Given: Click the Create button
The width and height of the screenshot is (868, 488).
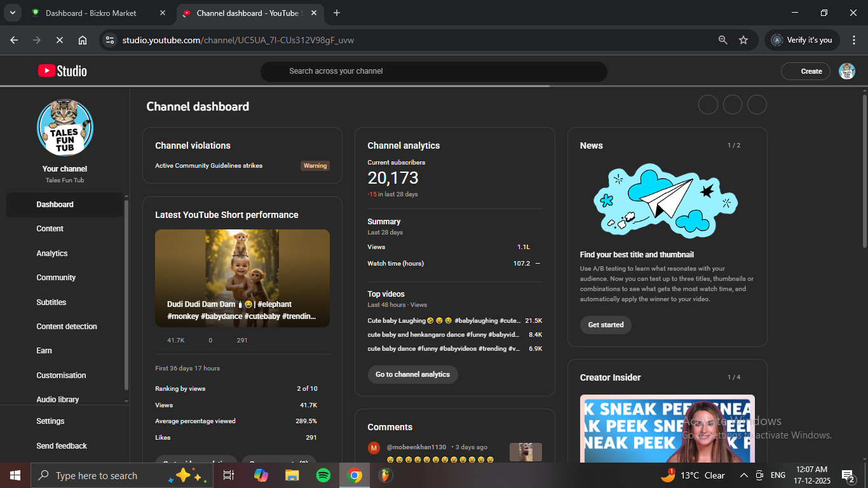Looking at the screenshot, I should click(806, 71).
